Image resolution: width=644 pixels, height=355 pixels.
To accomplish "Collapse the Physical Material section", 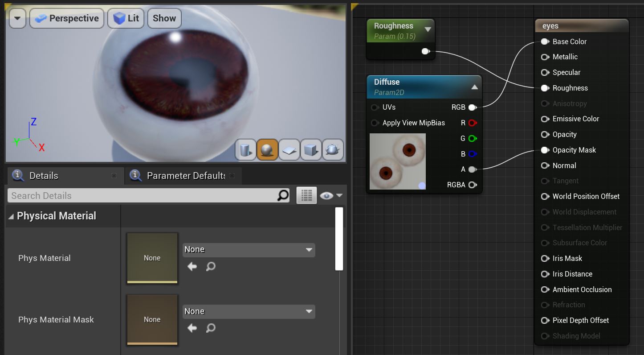I will [11, 216].
